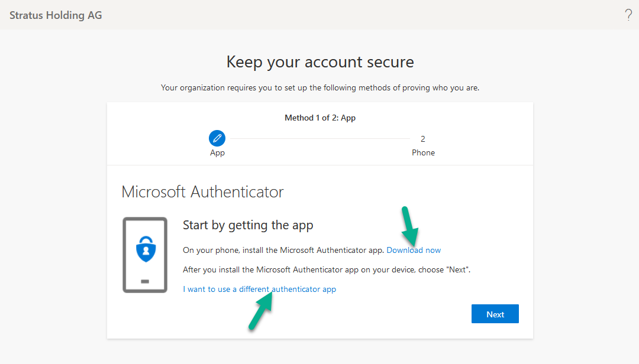This screenshot has height=364, width=639.
Task: Click the 'Start by getting the app' heading
Action: pyautogui.click(x=248, y=225)
